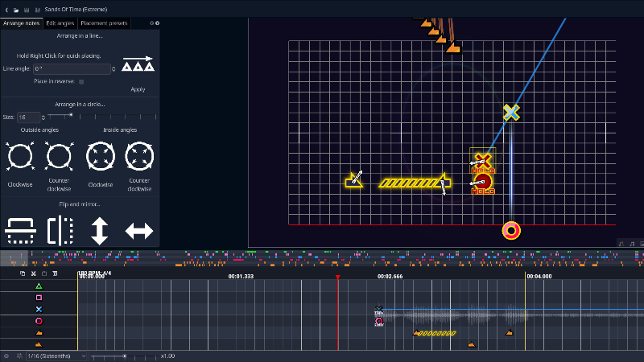Arrange circle with inside angles clockwise
Viewport: 644px width, 362px height.
[x=100, y=156]
